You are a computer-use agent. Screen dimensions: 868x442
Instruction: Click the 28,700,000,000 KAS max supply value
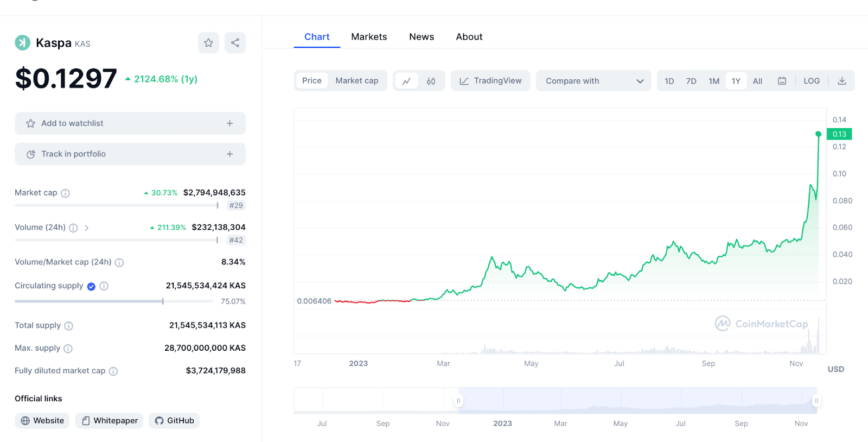(x=205, y=348)
